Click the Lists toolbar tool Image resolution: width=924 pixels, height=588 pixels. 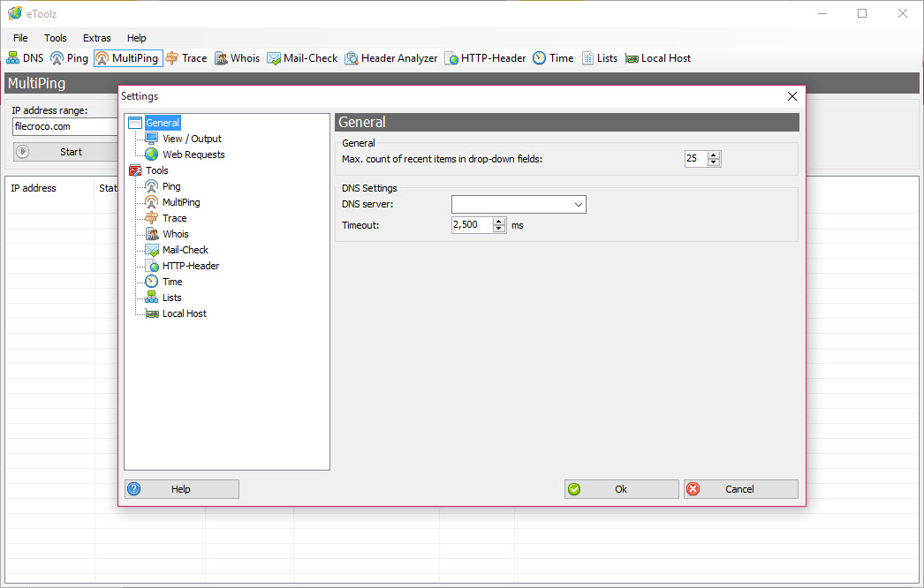[x=599, y=58]
